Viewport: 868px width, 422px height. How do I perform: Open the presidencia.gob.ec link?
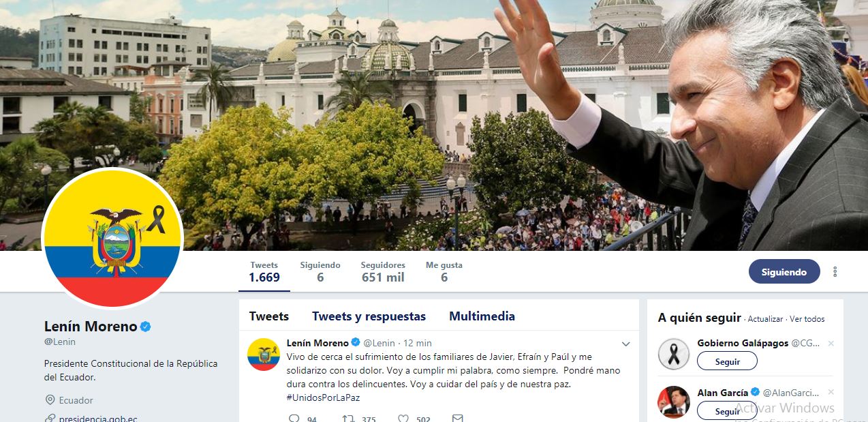98,419
